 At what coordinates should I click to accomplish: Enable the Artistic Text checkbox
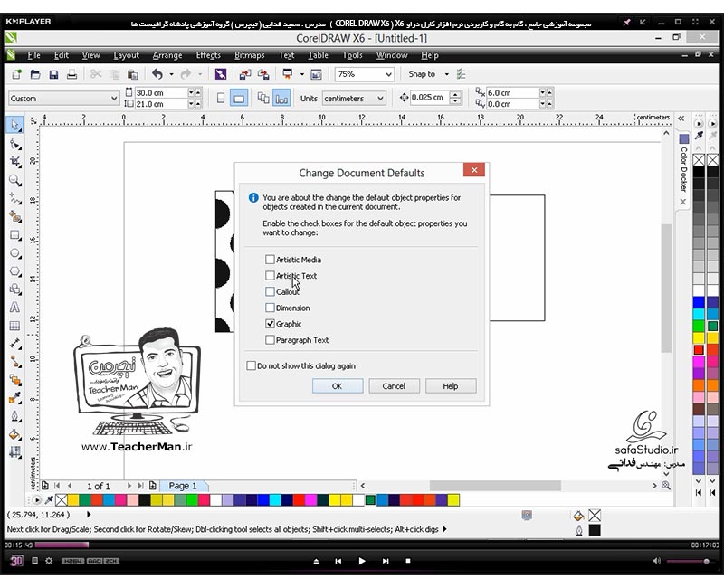(270, 276)
